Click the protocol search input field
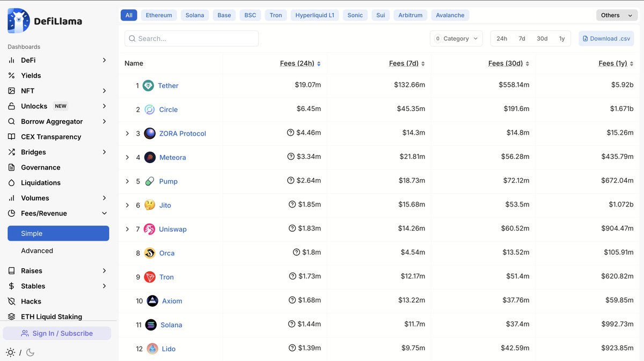 (x=192, y=39)
